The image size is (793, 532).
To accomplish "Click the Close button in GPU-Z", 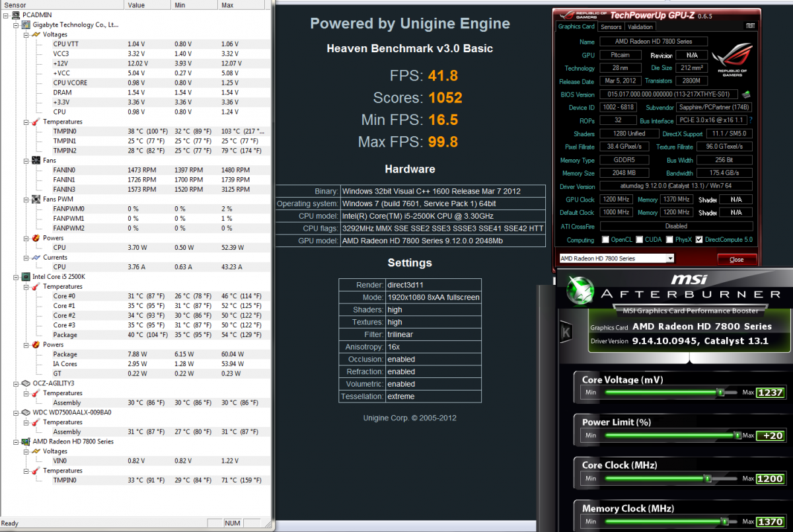I will tap(736, 259).
